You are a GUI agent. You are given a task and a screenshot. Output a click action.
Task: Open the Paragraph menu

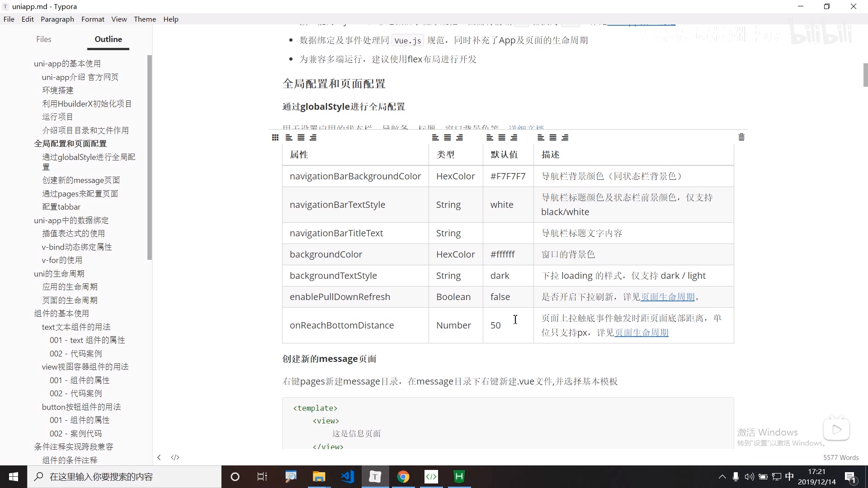coord(57,19)
